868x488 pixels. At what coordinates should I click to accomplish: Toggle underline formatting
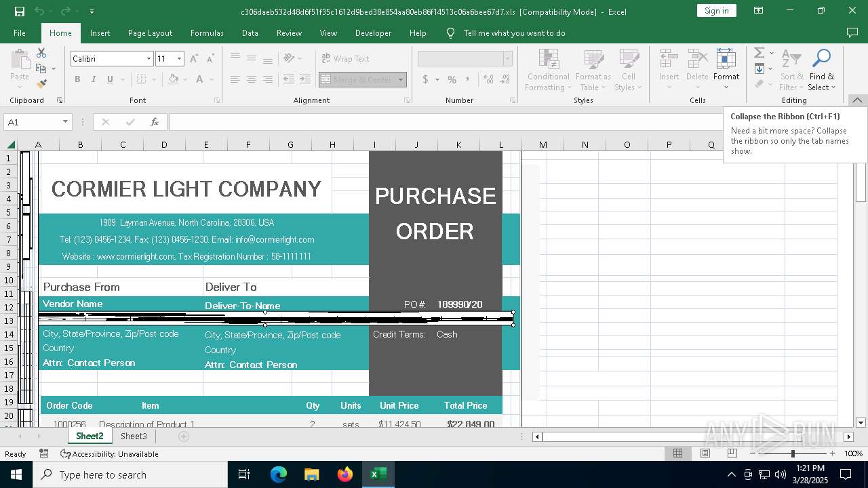[x=110, y=79]
